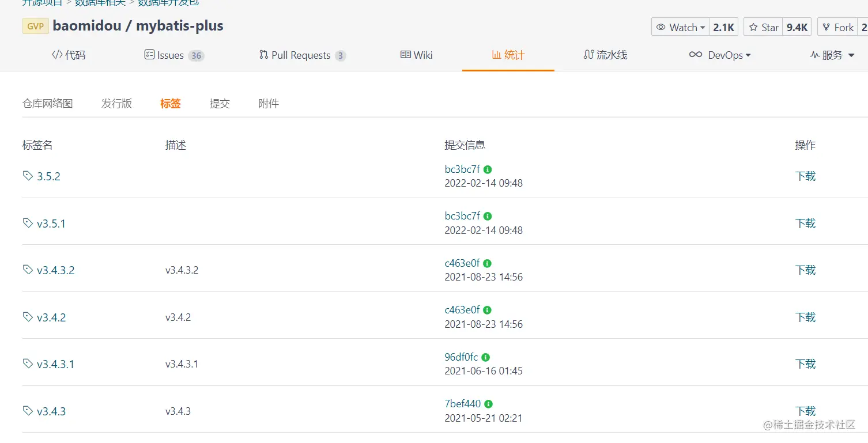Open commit 7bef440
Image resolution: width=868 pixels, height=443 pixels.
[x=462, y=404]
